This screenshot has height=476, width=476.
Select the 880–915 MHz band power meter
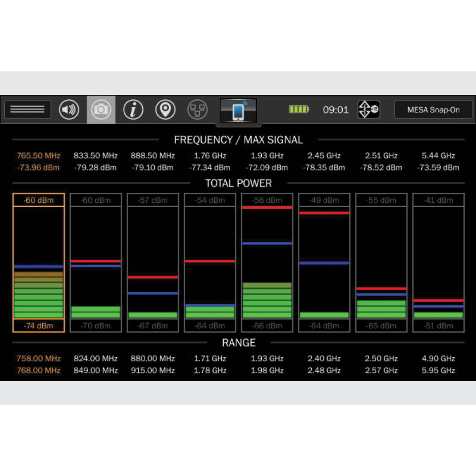(153, 262)
